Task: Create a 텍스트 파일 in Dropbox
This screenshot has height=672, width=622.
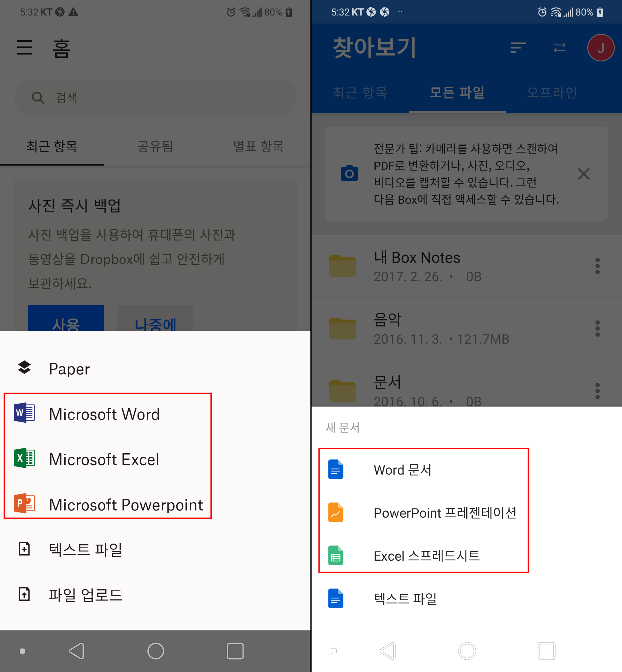Action: (86, 549)
